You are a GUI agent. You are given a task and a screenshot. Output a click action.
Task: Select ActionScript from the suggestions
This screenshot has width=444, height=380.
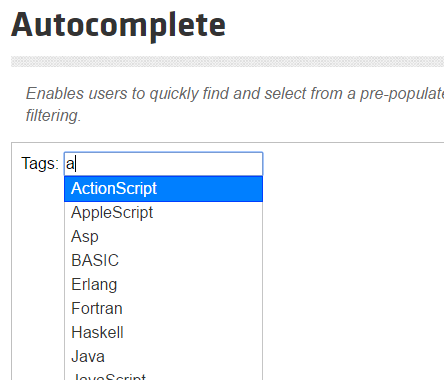[163, 189]
